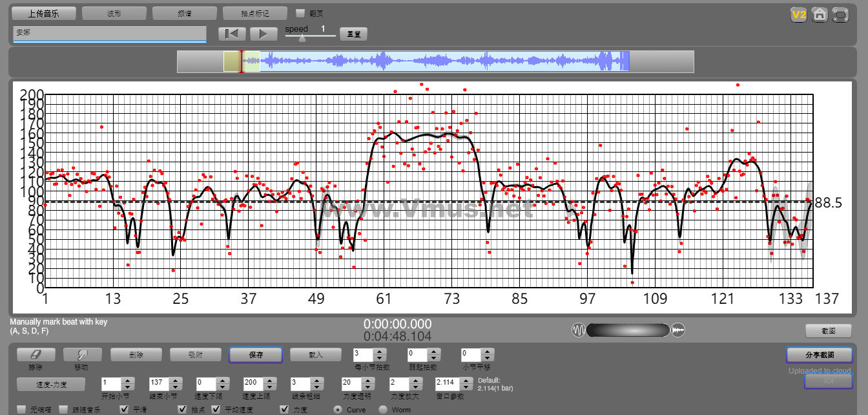Switch the 速度-力度 tempo-dynamics mode button
The width and height of the screenshot is (868, 415).
(52, 383)
